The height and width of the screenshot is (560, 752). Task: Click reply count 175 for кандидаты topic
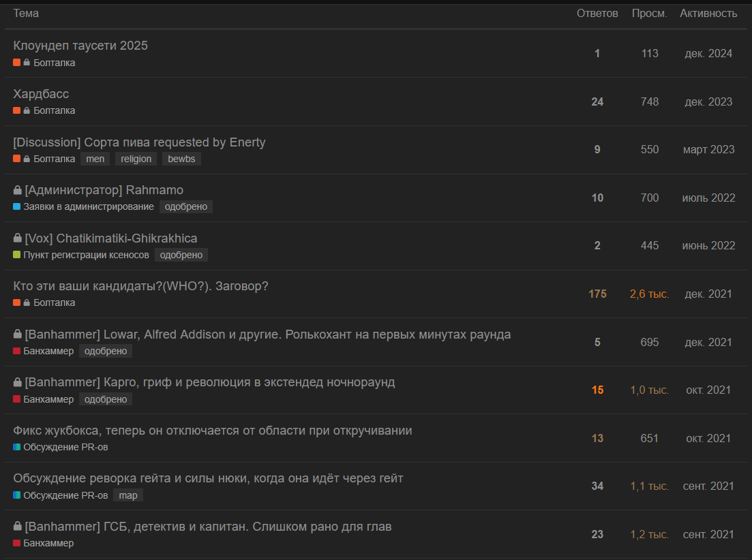[597, 294]
